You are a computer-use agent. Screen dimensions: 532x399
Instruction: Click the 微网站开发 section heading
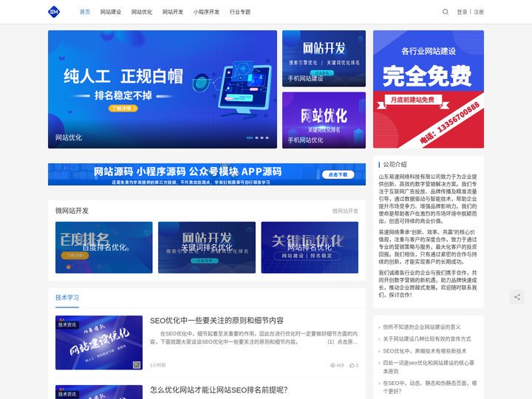click(x=72, y=211)
